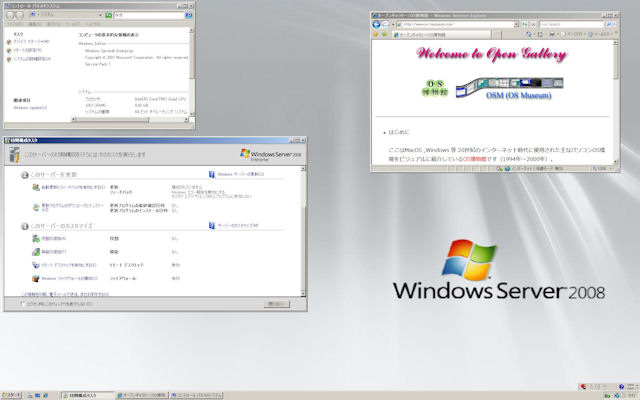Click Add to Favorites icon
Image resolution: width=640 pixels, height=400 pixels.
coord(384,35)
